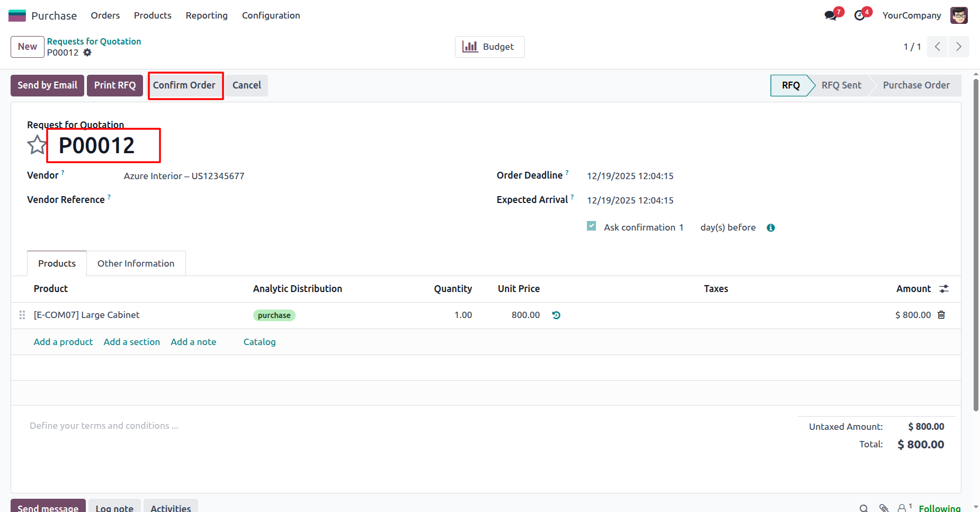
Task: Mark order P00012 as favorite star
Action: coord(37,145)
